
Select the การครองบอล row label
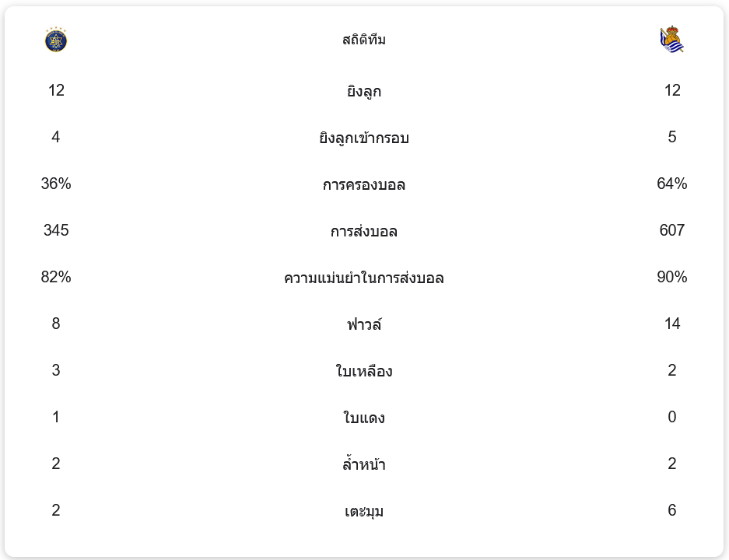[364, 185]
